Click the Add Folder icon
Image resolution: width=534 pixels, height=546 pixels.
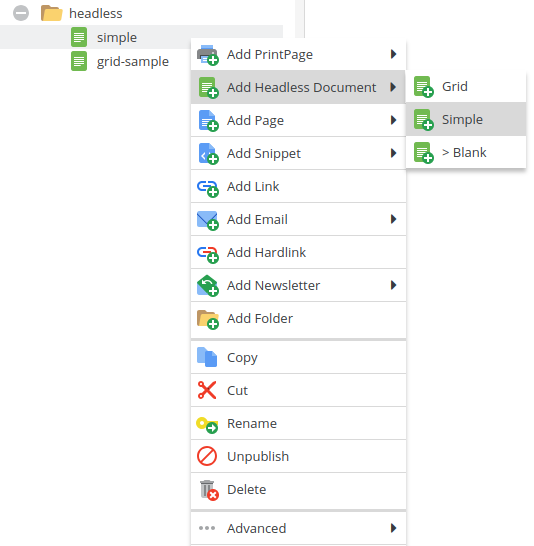(x=208, y=319)
